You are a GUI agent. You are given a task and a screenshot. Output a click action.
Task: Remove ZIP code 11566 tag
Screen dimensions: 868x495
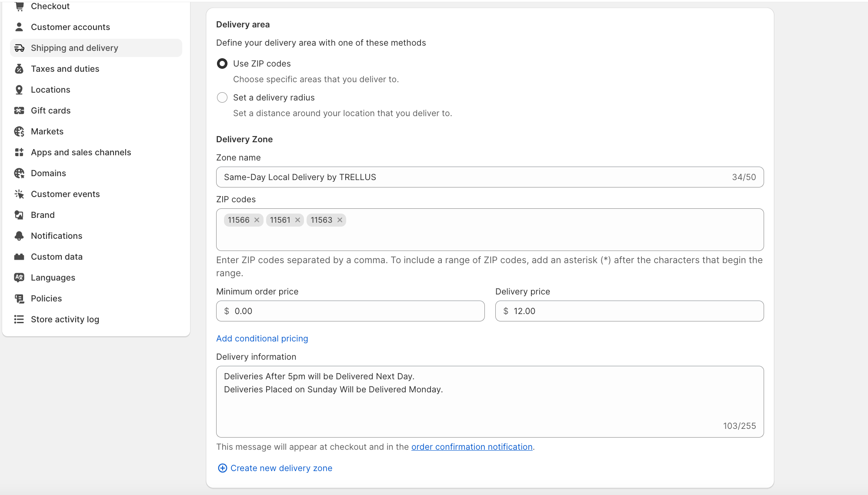(x=257, y=220)
